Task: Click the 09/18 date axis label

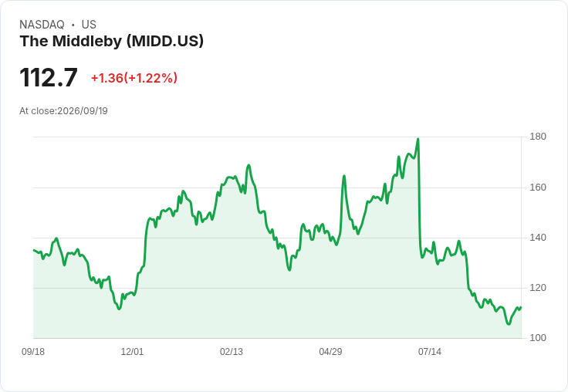Action: [x=33, y=351]
